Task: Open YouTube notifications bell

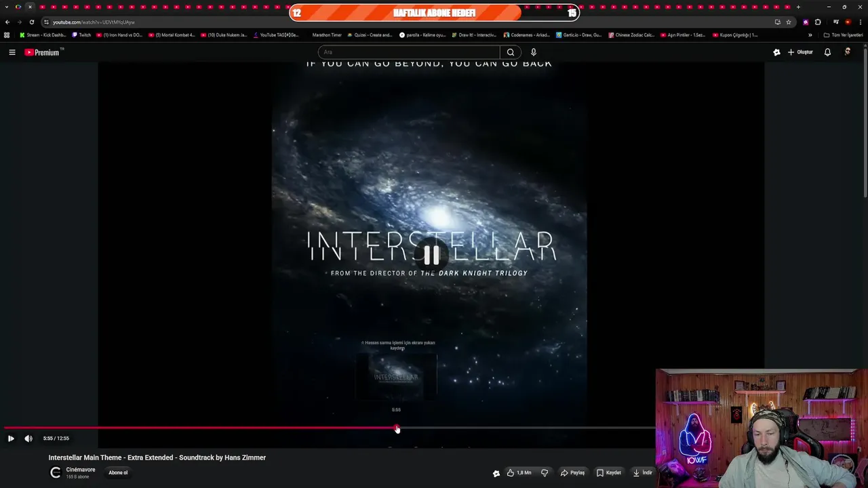Action: pos(827,52)
